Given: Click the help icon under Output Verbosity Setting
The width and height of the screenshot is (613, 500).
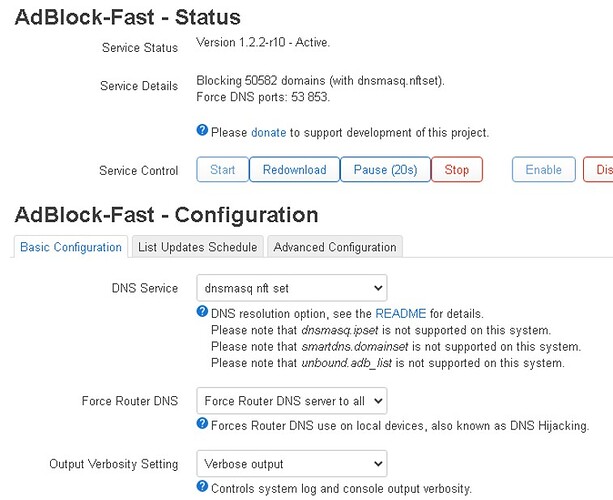Looking at the screenshot, I should (x=203, y=487).
